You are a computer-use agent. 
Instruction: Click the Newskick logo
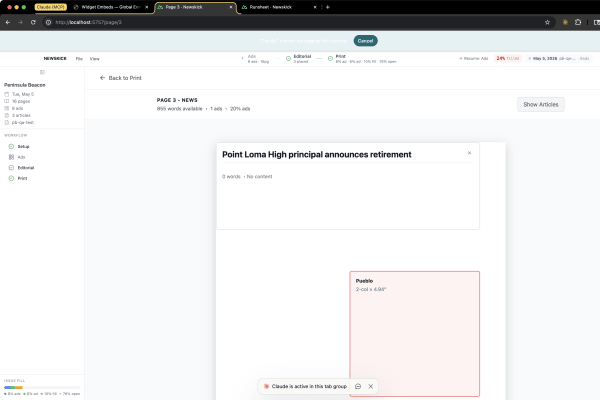[55, 59]
